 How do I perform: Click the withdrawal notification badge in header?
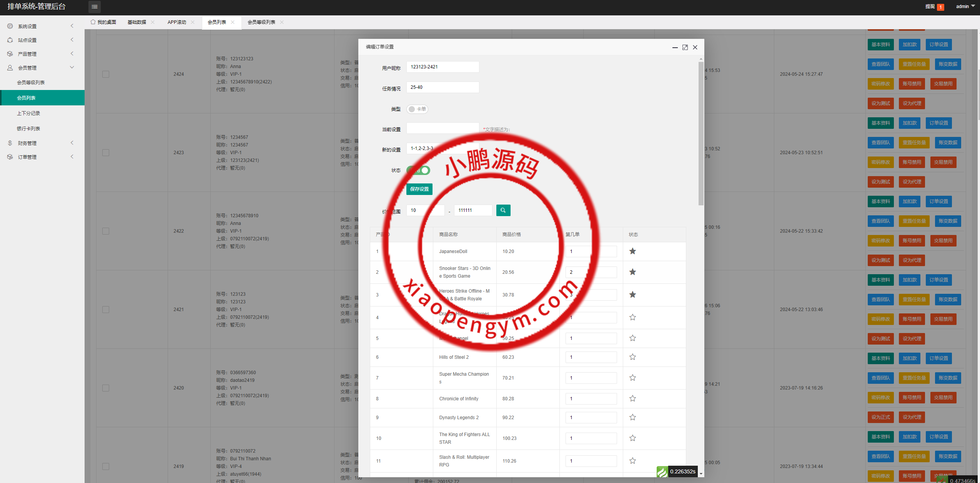(x=940, y=7)
